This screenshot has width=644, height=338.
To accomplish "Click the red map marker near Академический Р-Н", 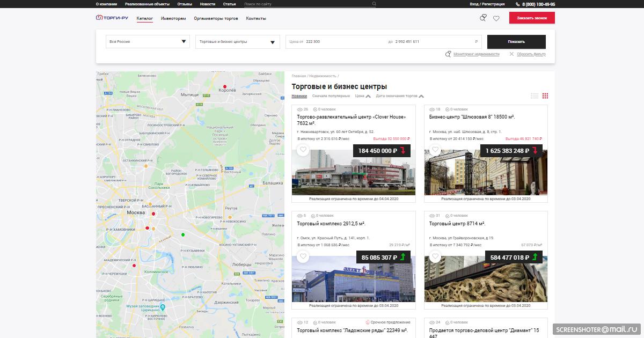I will click(134, 265).
